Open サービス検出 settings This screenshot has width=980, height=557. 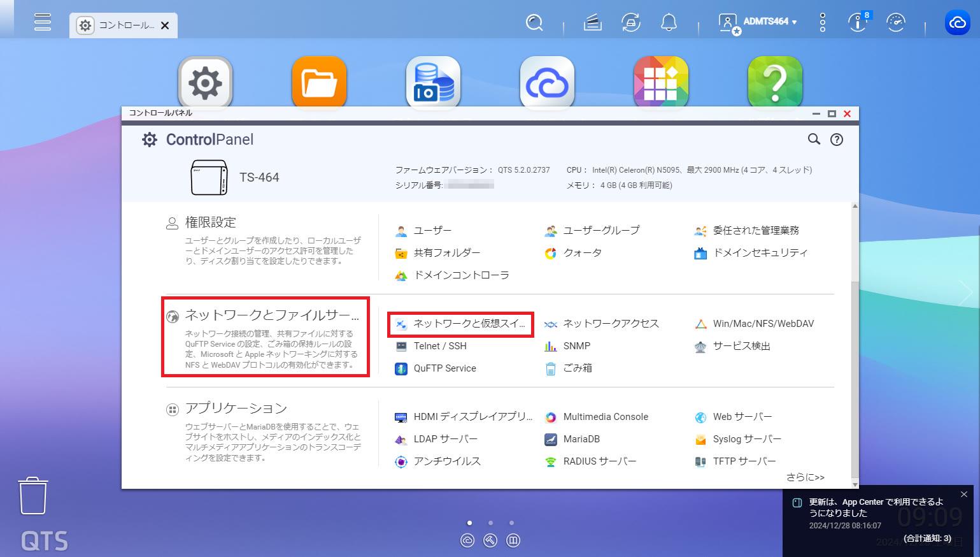coord(732,346)
